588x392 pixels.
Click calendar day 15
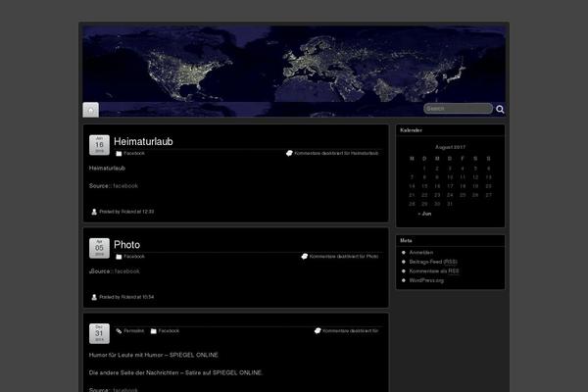(x=424, y=186)
